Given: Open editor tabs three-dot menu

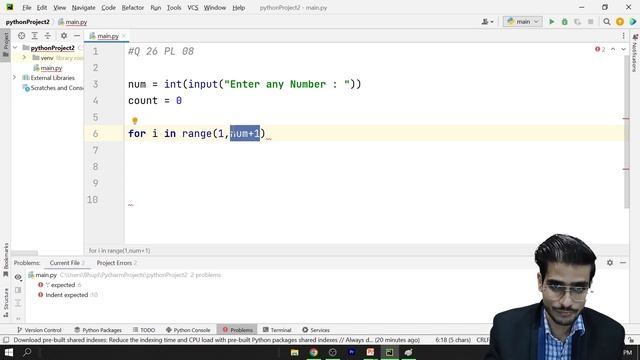Looking at the screenshot, I should pos(623,36).
